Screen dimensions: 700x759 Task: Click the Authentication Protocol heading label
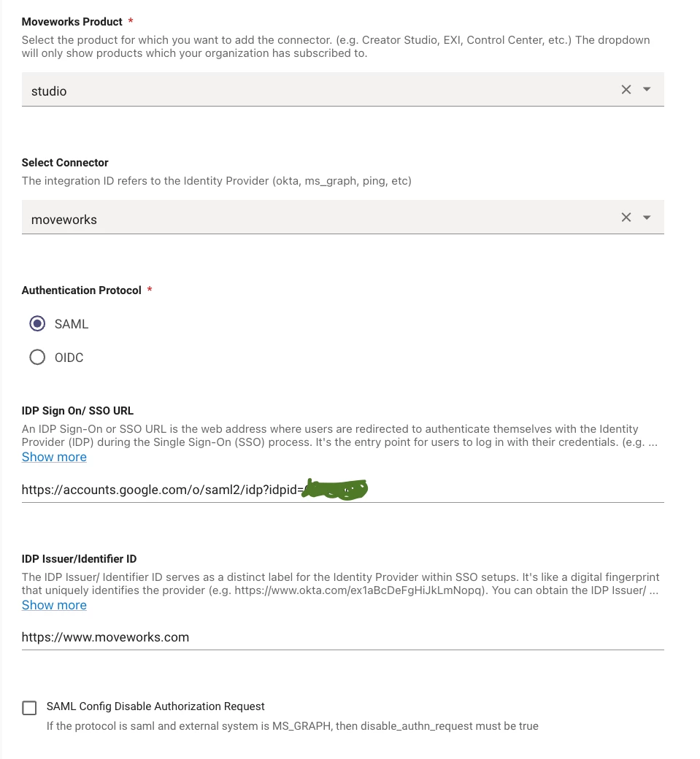coord(81,290)
